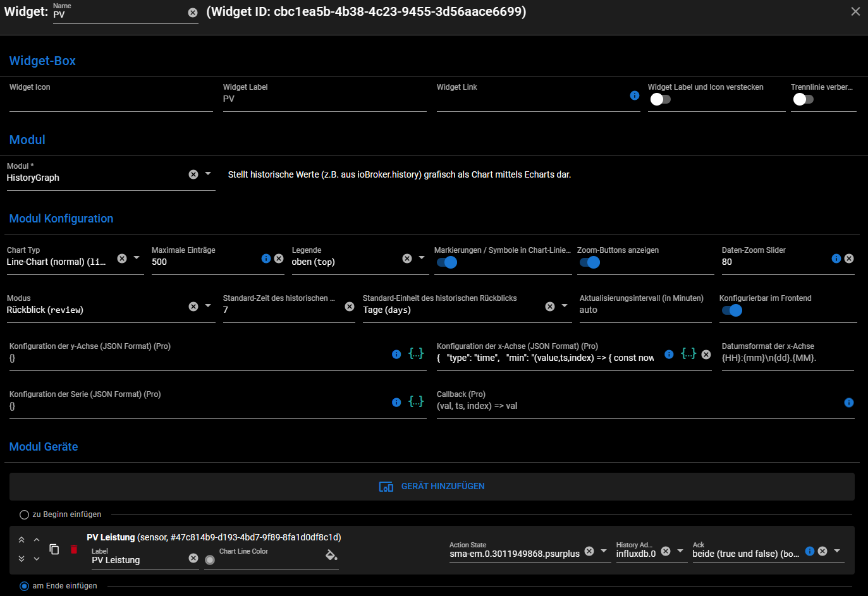Clear the Action State value
Viewport: 868px width, 596px height.
pos(589,551)
